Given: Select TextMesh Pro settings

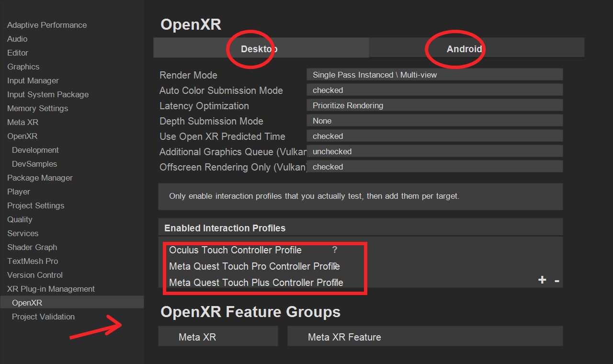Looking at the screenshot, I should point(33,261).
